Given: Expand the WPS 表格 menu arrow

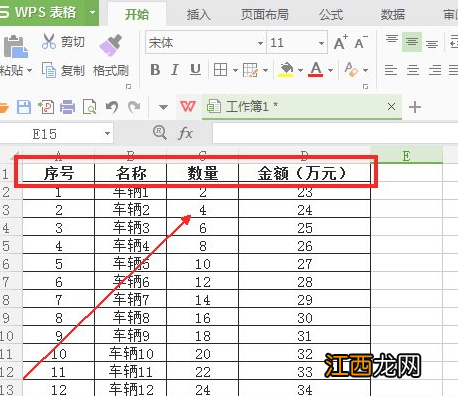Looking at the screenshot, I should [x=92, y=13].
